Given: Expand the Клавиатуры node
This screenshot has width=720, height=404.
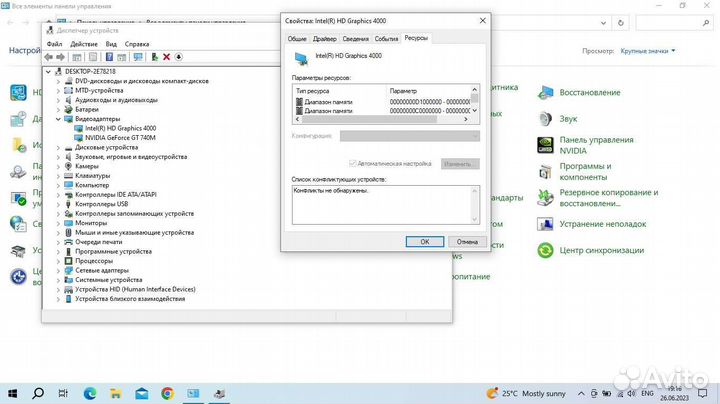Looking at the screenshot, I should (58, 176).
